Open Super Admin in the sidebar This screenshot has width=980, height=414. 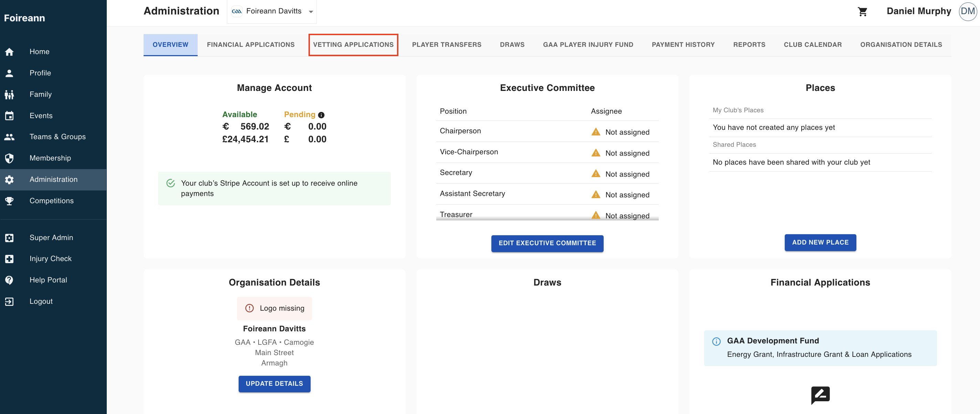(53, 238)
